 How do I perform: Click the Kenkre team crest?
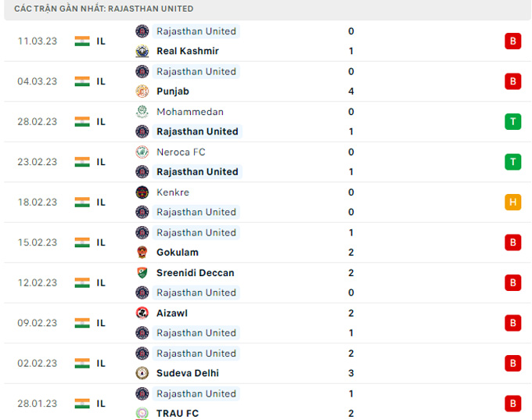pyautogui.click(x=142, y=192)
